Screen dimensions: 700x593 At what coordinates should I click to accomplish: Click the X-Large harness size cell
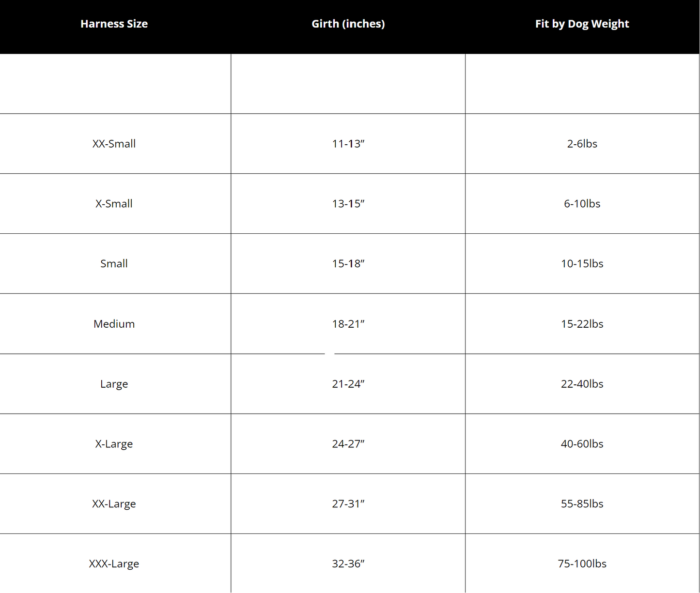[114, 444]
